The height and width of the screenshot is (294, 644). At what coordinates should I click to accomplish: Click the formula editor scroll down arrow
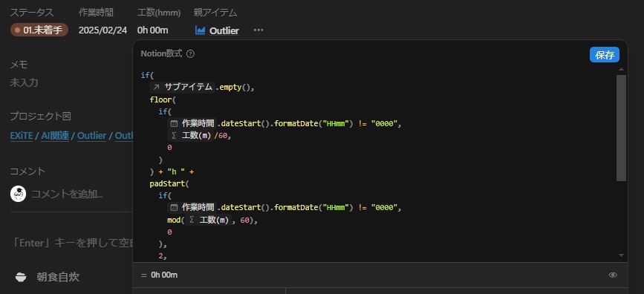tap(621, 255)
